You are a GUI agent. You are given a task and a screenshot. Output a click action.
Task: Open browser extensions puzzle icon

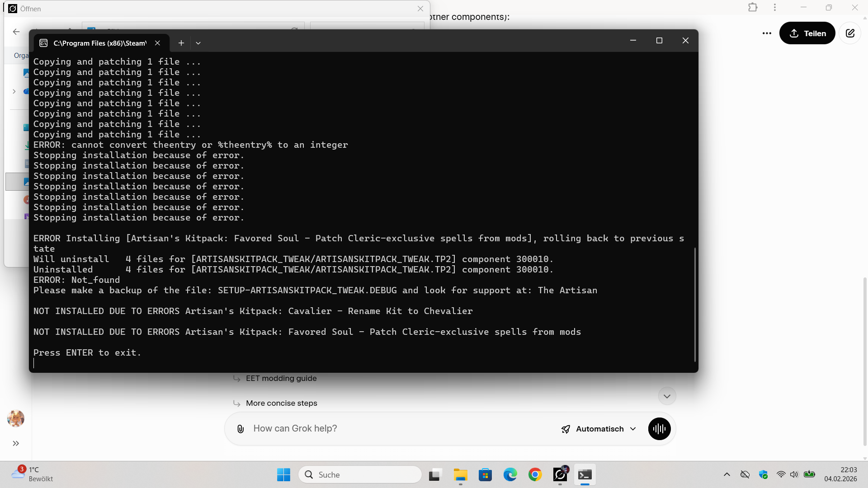click(753, 7)
